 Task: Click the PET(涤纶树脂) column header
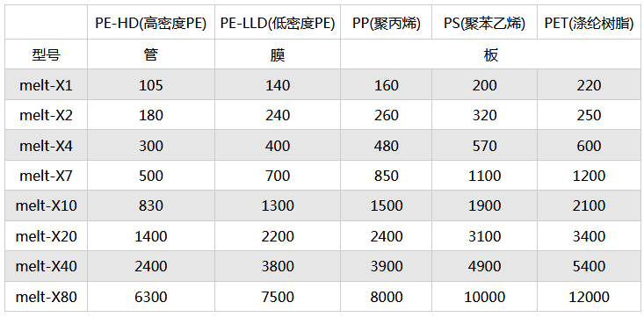pos(589,24)
